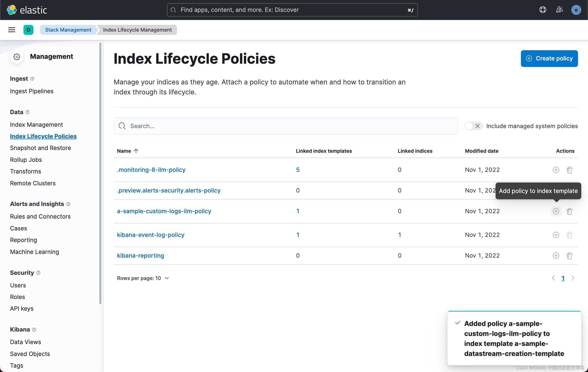Open the hamburger navigation menu
This screenshot has width=588, height=372.
[x=12, y=30]
